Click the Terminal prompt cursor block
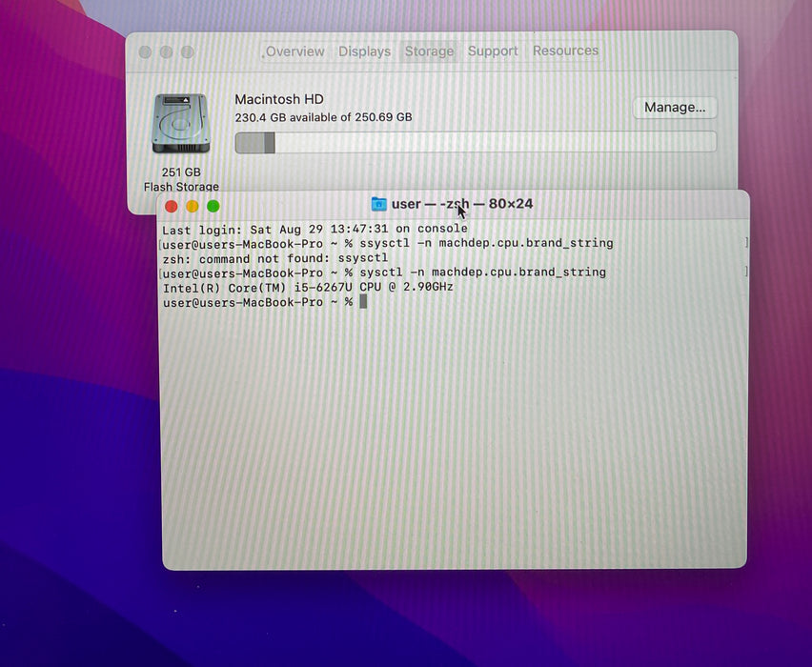 [x=363, y=301]
